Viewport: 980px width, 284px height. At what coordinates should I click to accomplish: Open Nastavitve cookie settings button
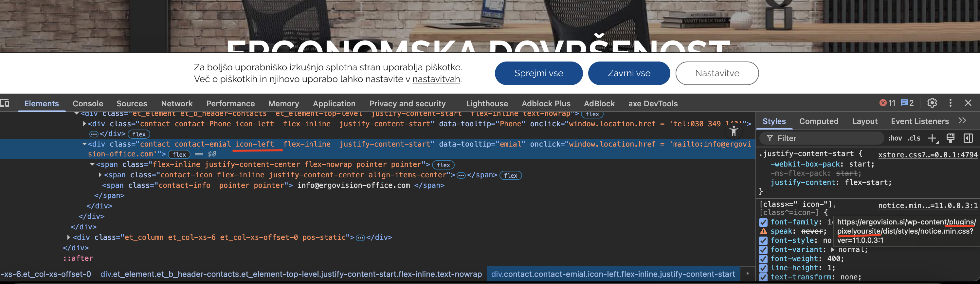pyautogui.click(x=717, y=73)
